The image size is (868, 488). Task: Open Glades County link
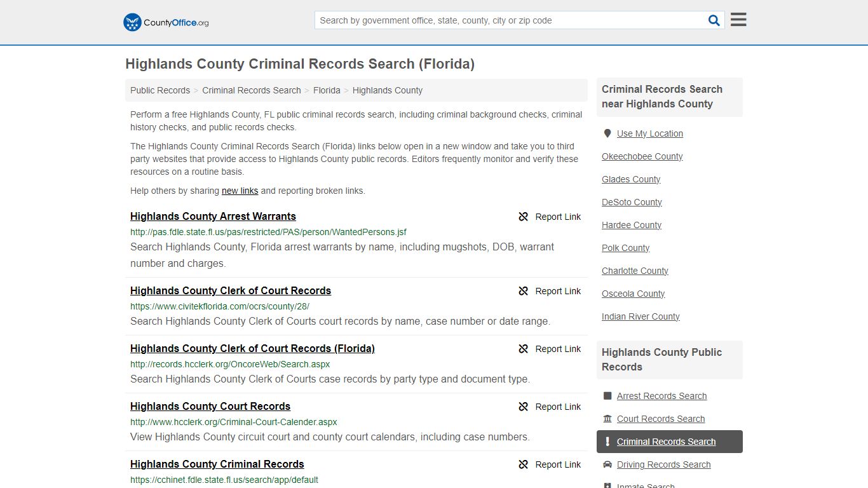(631, 179)
